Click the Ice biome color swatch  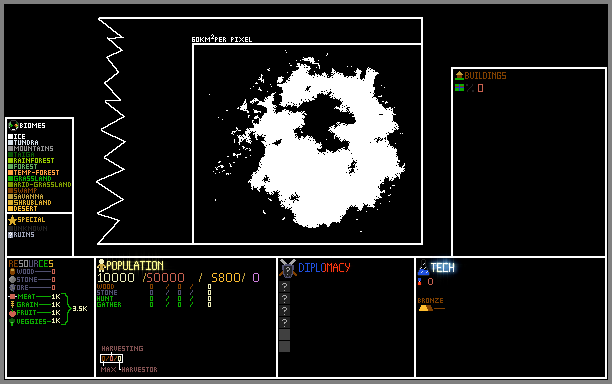(x=11, y=137)
